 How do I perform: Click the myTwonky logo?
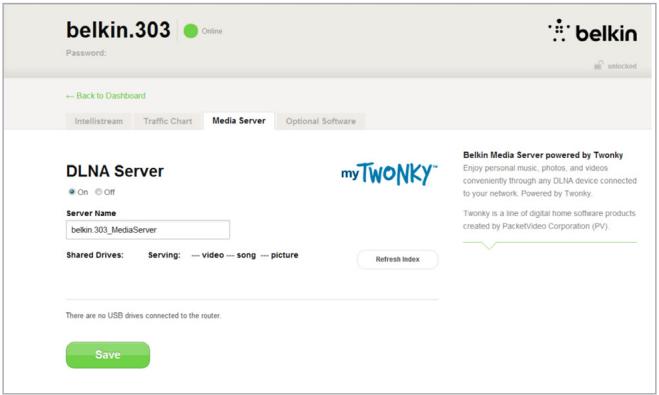point(389,174)
